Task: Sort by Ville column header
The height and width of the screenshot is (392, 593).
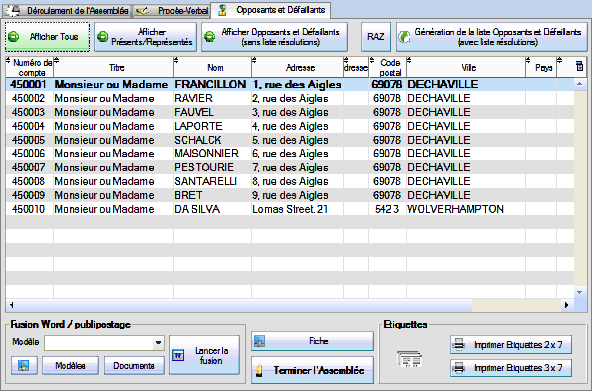Action: point(466,67)
